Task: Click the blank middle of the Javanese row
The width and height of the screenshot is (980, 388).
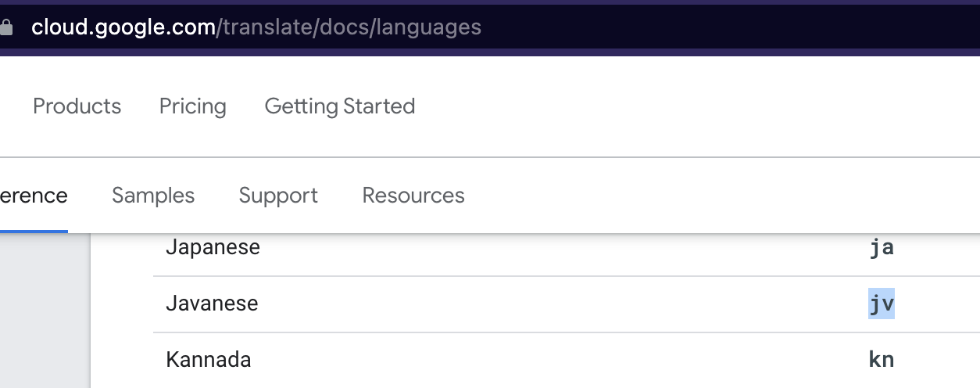Action: click(563, 304)
